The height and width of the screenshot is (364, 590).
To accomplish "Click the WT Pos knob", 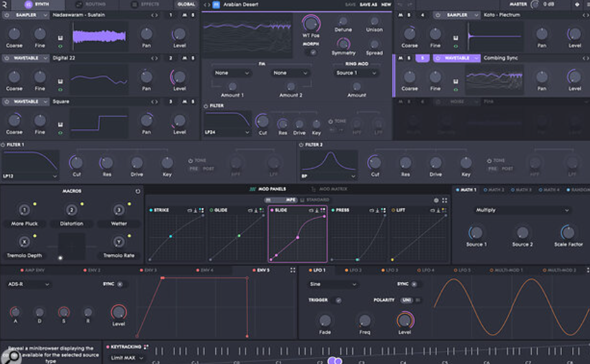I will coord(311,23).
